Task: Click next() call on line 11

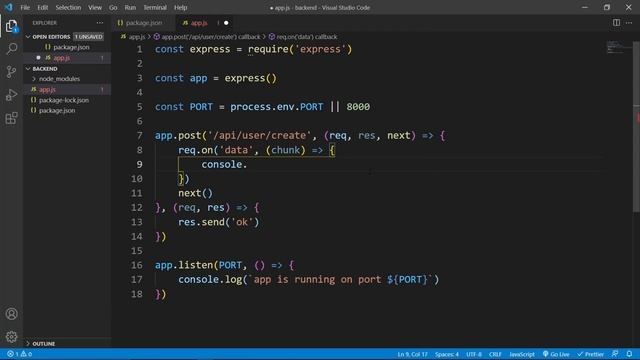Action: 195,193
